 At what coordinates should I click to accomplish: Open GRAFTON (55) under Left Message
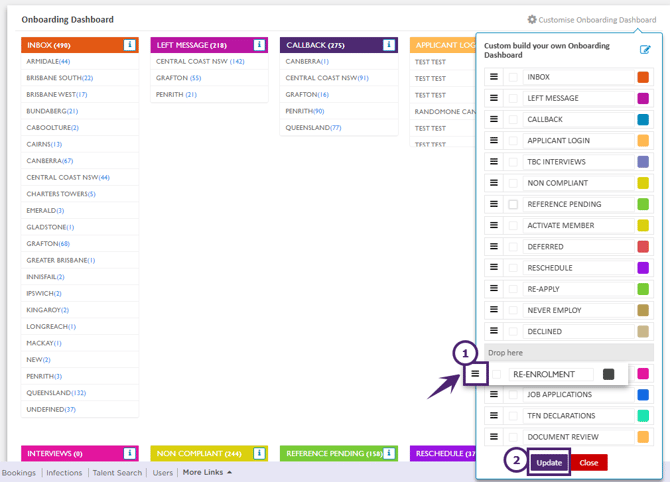click(178, 78)
